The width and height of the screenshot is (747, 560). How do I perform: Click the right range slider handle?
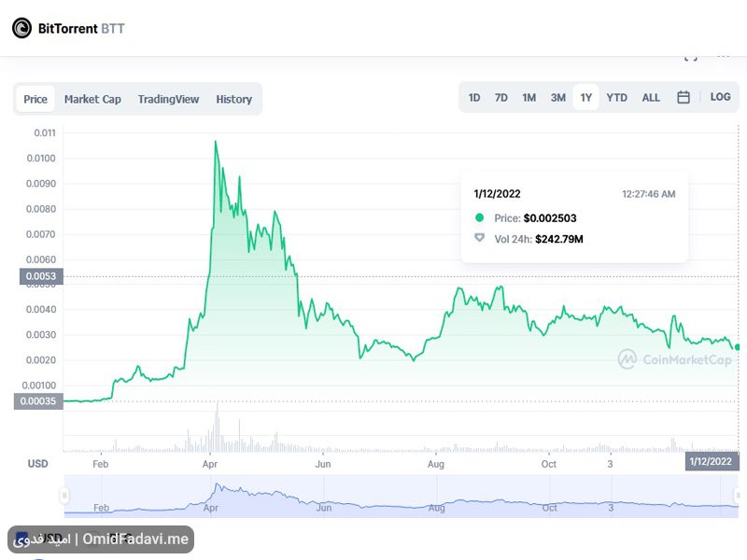[x=738, y=496]
